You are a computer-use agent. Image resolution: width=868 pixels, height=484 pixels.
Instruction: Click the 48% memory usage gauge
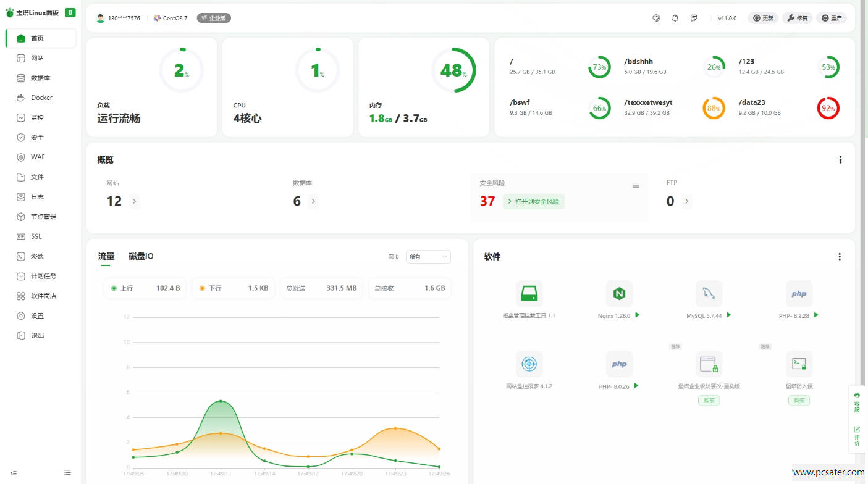pyautogui.click(x=453, y=70)
